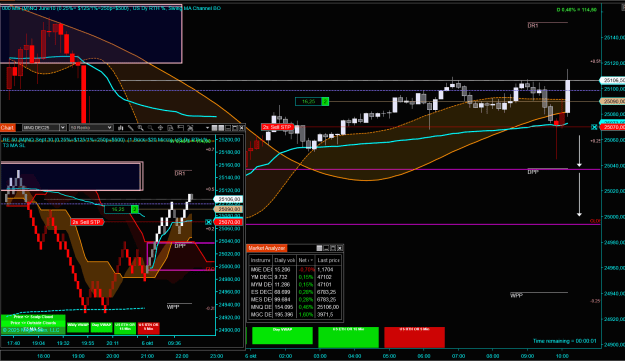Click the Daily volume column header
This screenshot has height=361, width=625.
pos(285,260)
